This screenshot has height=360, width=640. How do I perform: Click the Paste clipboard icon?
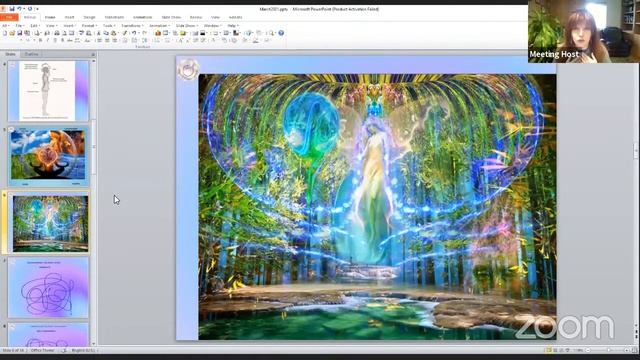pyautogui.click(x=113, y=33)
